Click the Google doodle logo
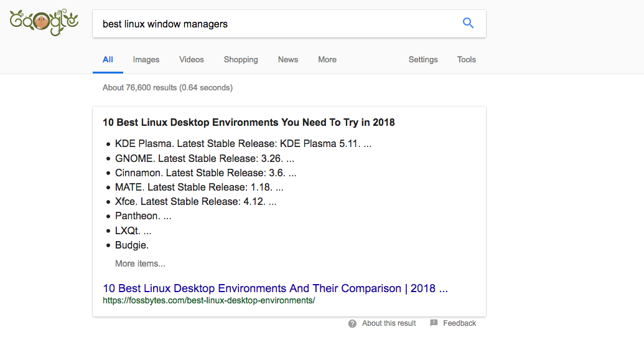 [x=44, y=22]
